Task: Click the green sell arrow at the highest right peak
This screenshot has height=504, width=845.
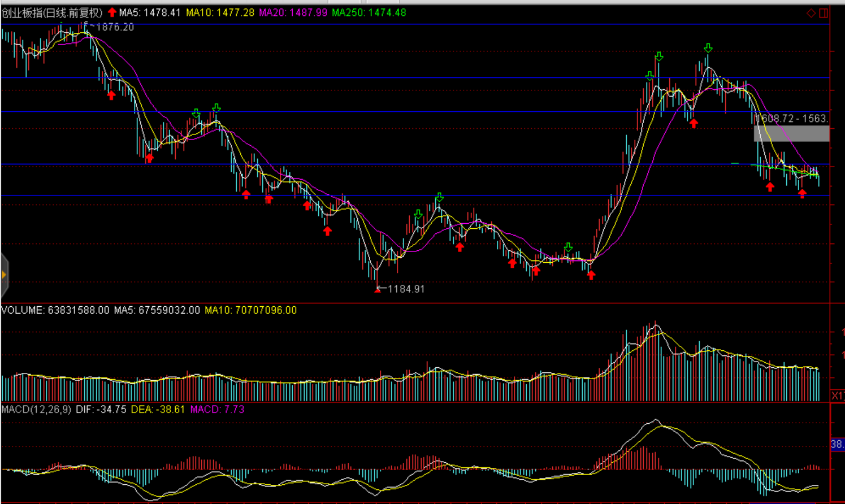Action: coord(708,49)
